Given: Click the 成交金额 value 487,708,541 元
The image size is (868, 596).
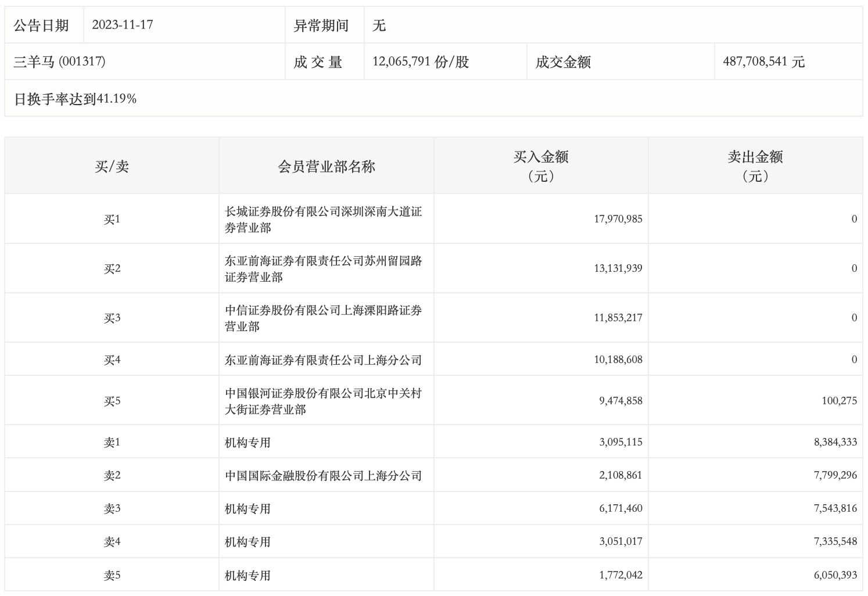Looking at the screenshot, I should (763, 62).
